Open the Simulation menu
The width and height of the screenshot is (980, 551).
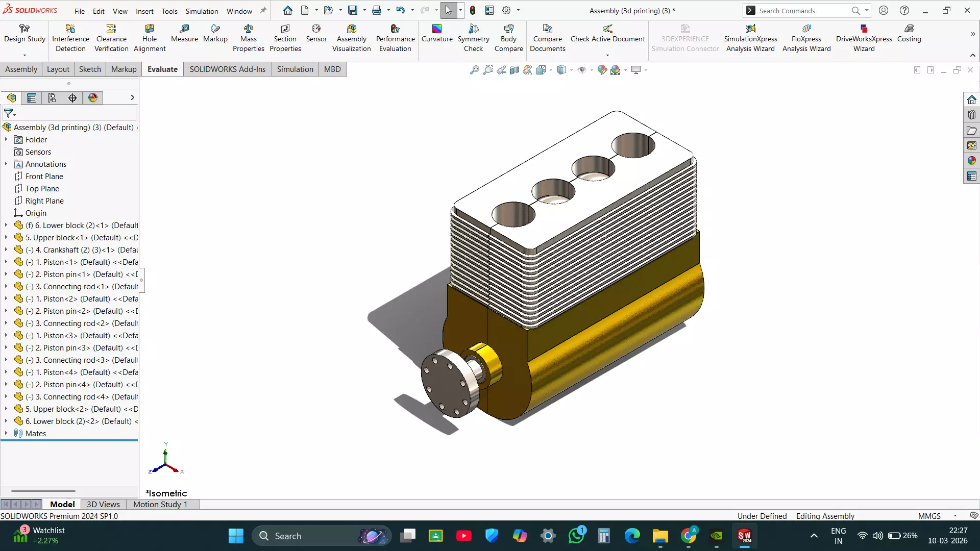[202, 11]
